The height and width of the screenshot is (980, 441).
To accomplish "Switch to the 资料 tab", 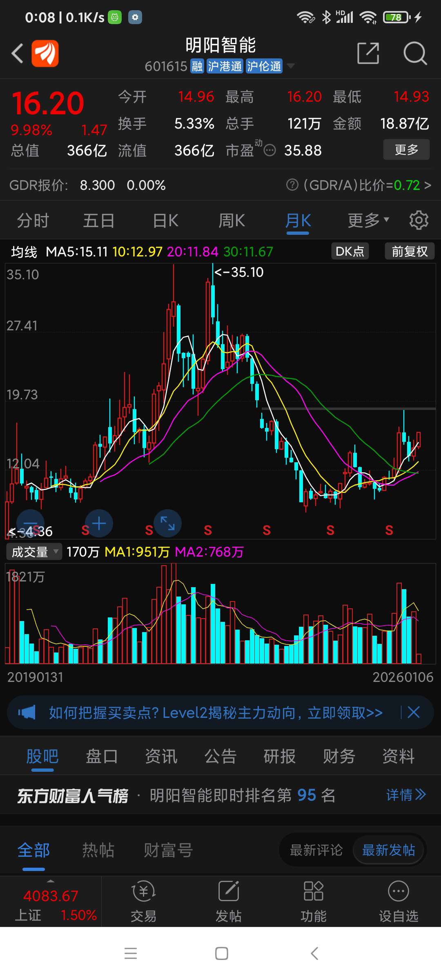I will click(399, 757).
